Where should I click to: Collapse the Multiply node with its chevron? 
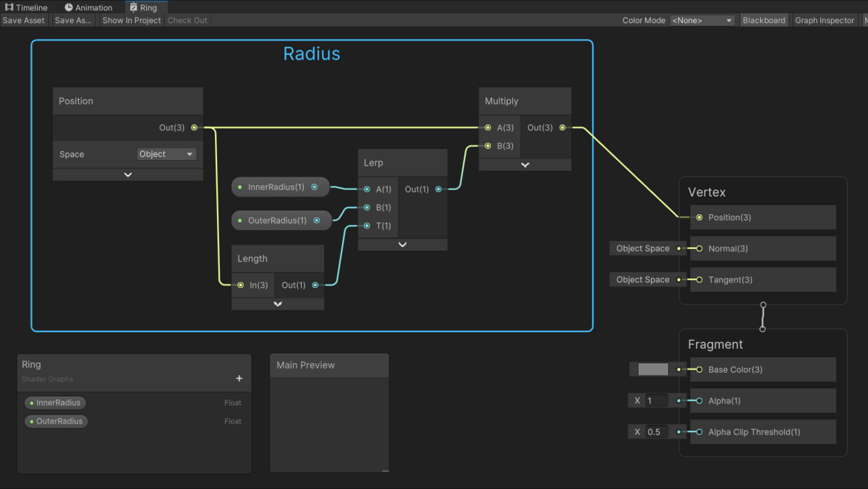[525, 165]
